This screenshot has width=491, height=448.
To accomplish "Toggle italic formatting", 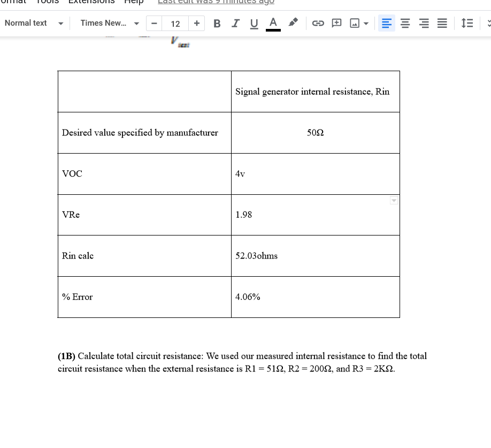I will (235, 23).
